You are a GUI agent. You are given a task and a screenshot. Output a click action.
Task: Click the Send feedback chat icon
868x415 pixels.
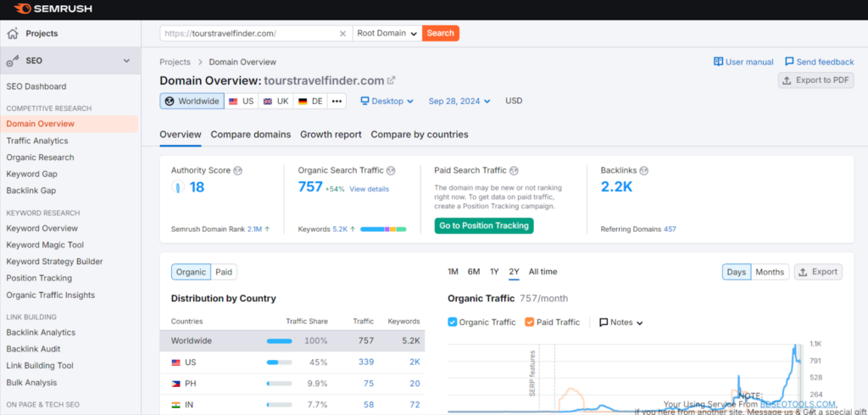(789, 62)
